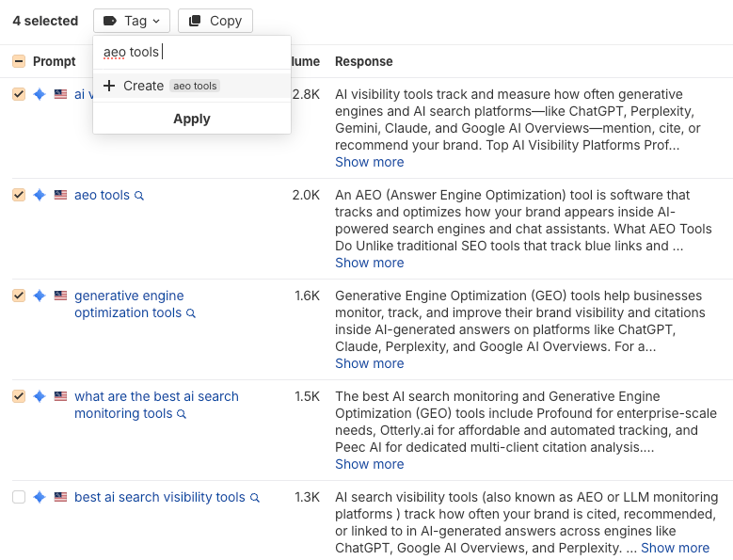Click the US flag in the search monitoring tools row
The width and height of the screenshot is (733, 560).
pyautogui.click(x=60, y=396)
